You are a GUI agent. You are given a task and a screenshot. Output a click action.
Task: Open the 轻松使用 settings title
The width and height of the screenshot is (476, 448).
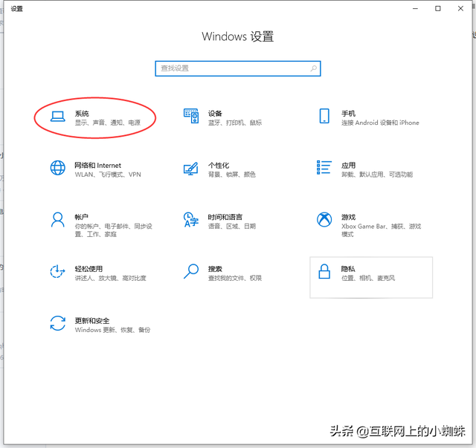(89, 269)
